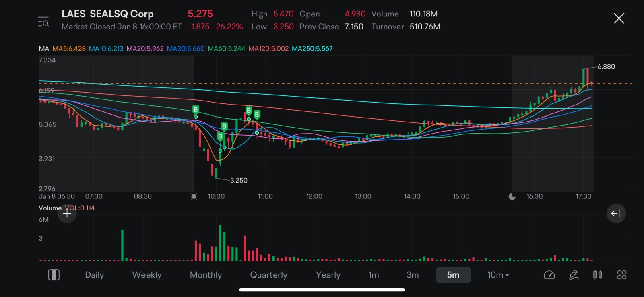644x297 pixels.
Task: Switch to the Monthly timeframe
Action: pyautogui.click(x=206, y=275)
